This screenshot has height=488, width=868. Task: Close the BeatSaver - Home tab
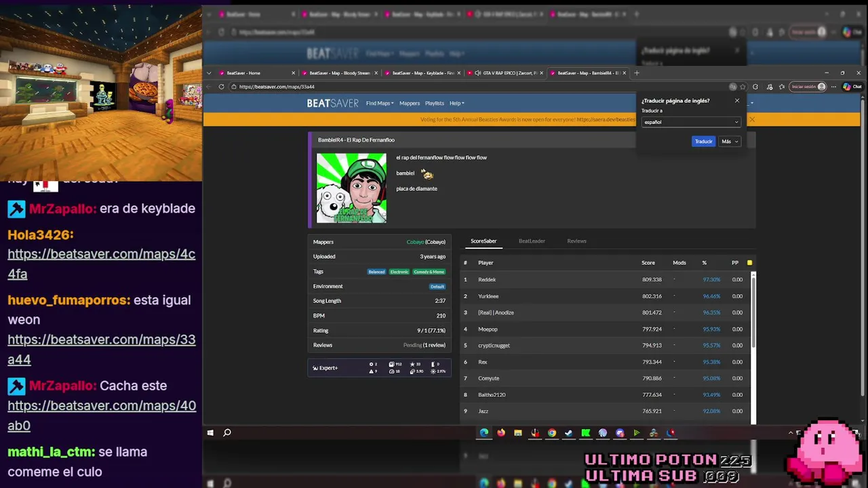tap(293, 73)
